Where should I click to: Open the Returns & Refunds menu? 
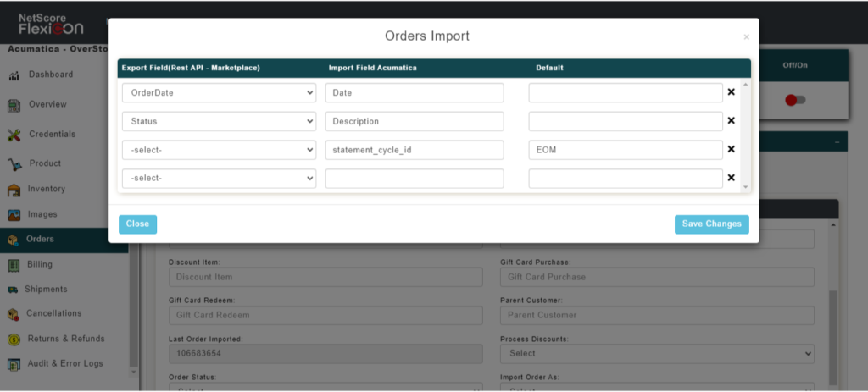click(65, 339)
